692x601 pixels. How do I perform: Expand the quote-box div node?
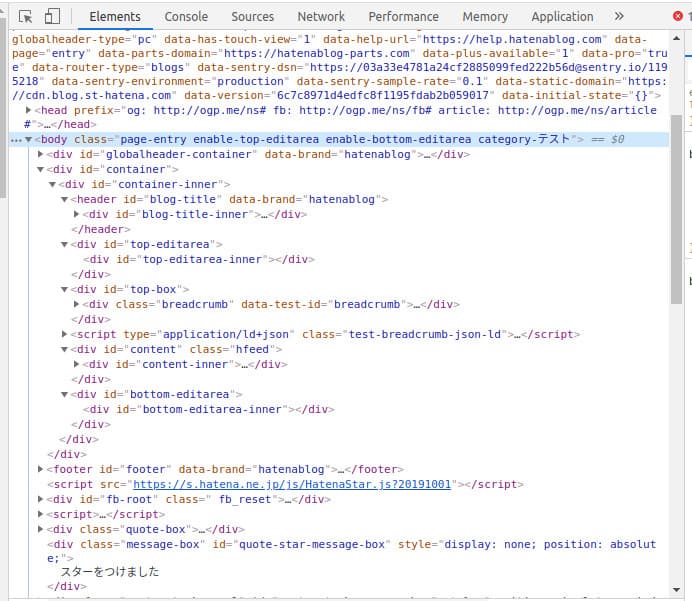coord(41,529)
